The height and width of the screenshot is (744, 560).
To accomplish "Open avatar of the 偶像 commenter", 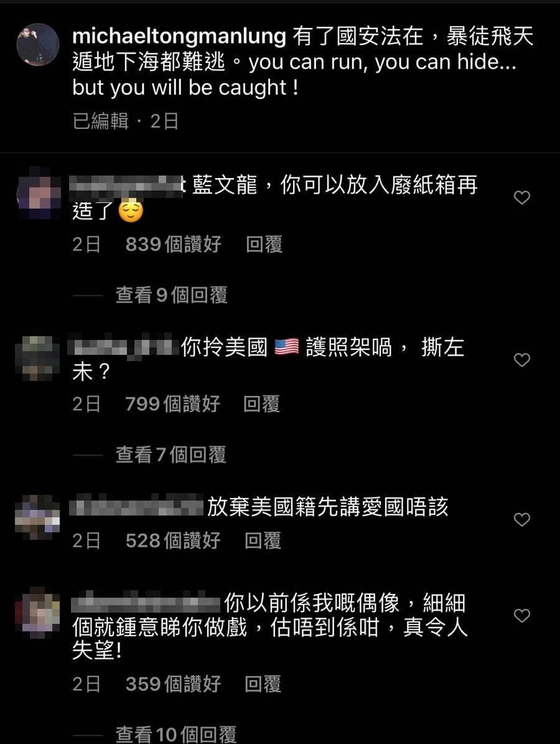I will pos(37,613).
